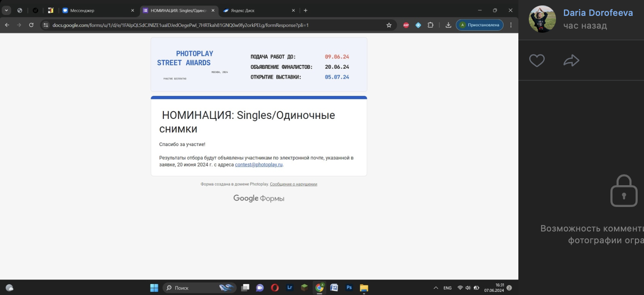Open notification center badge

click(509, 288)
